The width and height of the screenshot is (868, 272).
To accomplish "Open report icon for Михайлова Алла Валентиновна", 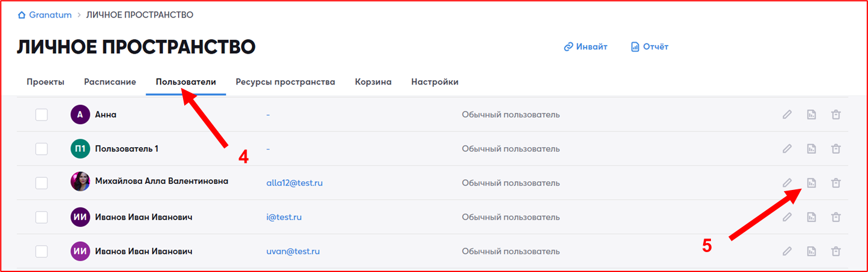I will (x=811, y=183).
